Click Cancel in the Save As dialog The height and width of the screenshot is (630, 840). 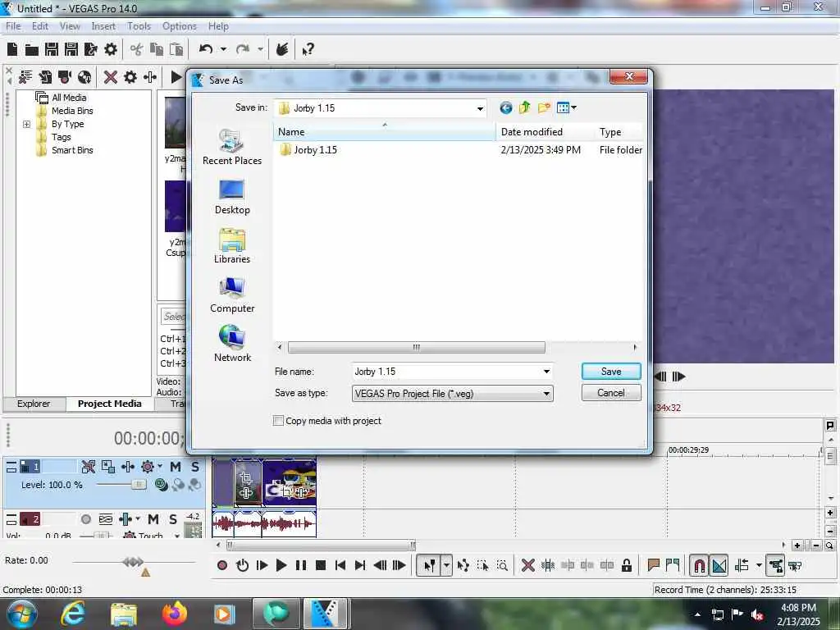pyautogui.click(x=611, y=393)
